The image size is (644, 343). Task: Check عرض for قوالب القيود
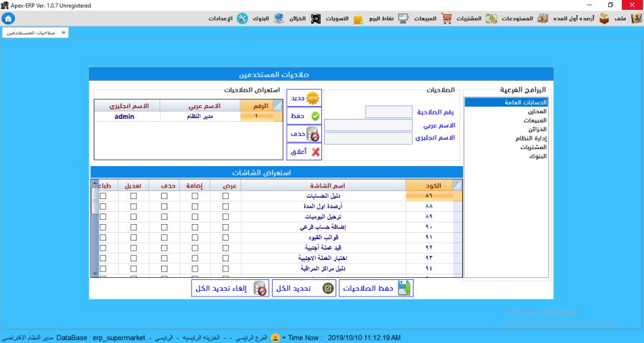click(x=225, y=238)
